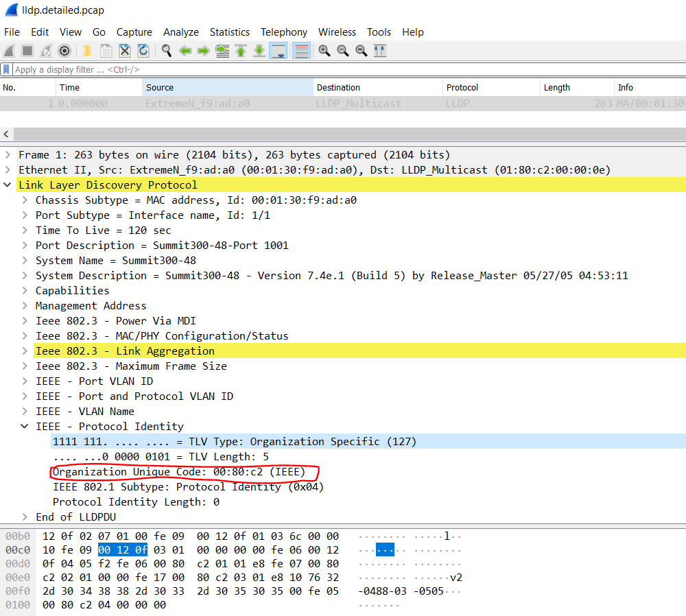Toggle auto-scroll in live capture
Viewport: 686px width, 616px height.
click(279, 50)
